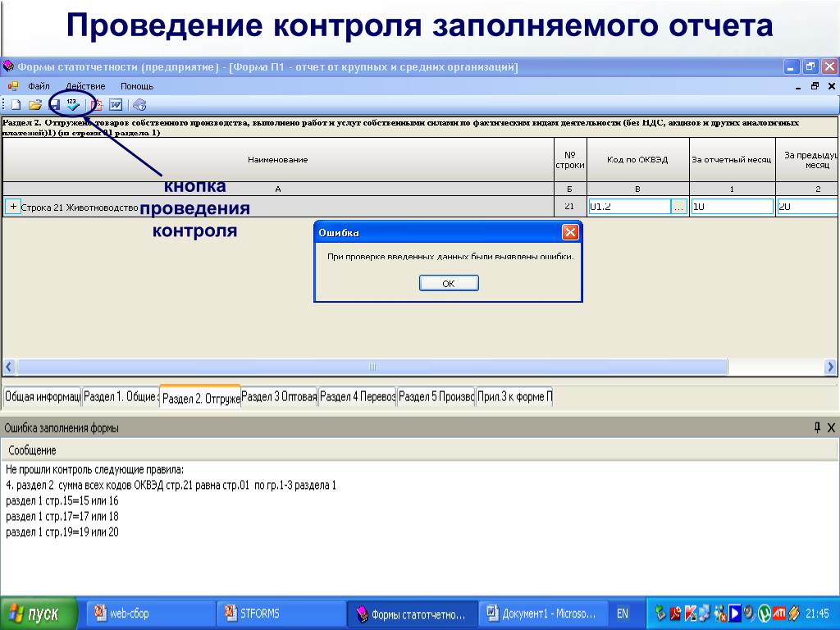Screen dimensions: 840x630
Task: Select the line 'Не прошли контроль следующие правила:'
Action: pyautogui.click(x=94, y=470)
